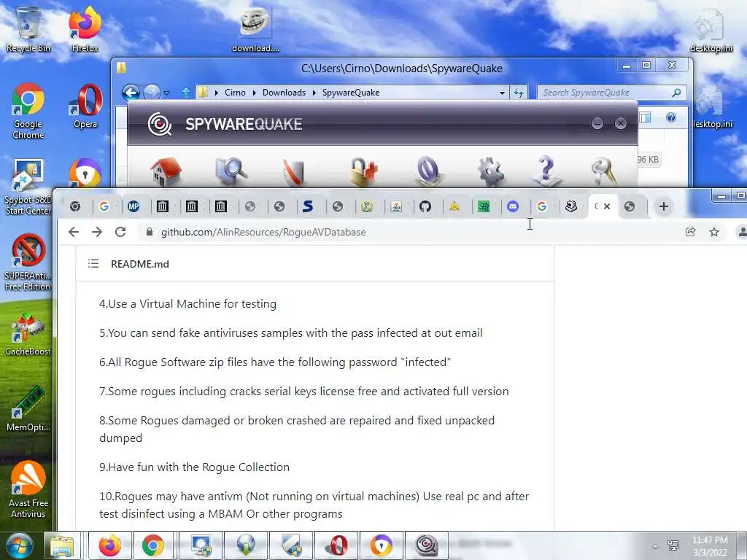Select troll face download file on desktop
Image resolution: width=747 pixels, height=560 pixels.
pos(255,29)
